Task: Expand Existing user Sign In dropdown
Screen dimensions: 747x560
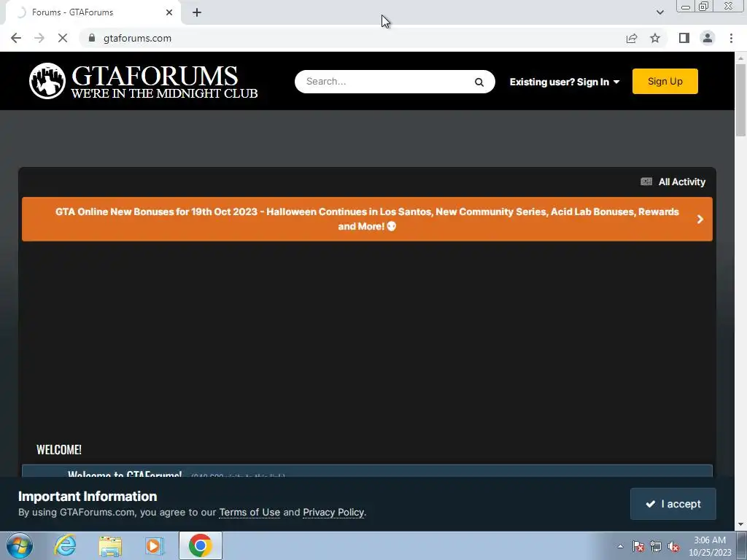Action: [565, 82]
